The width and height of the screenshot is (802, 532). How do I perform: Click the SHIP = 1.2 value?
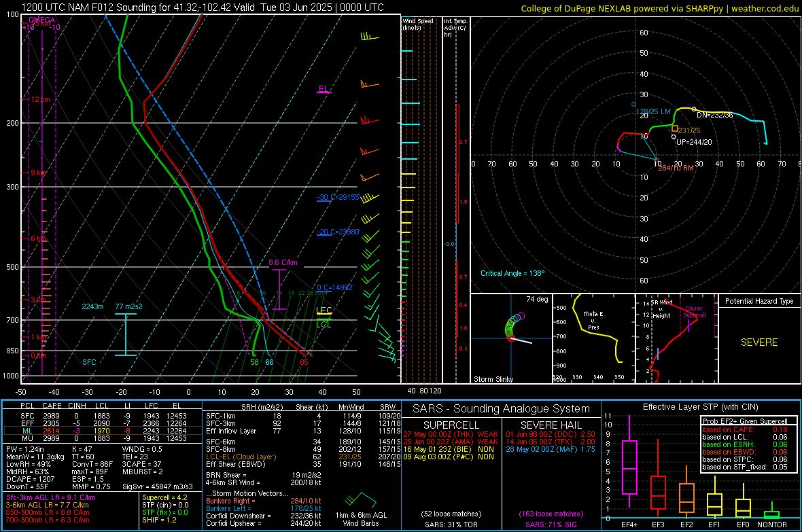coord(159,520)
